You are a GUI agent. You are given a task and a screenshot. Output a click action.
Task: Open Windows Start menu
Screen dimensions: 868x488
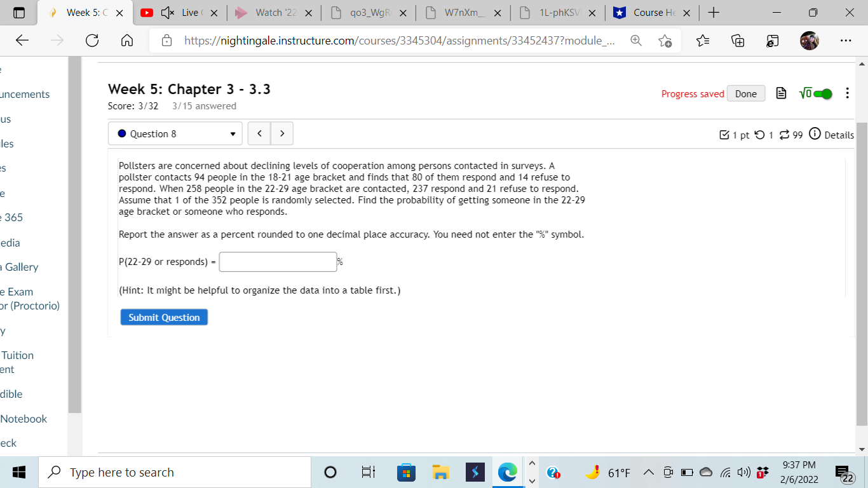(18, 472)
